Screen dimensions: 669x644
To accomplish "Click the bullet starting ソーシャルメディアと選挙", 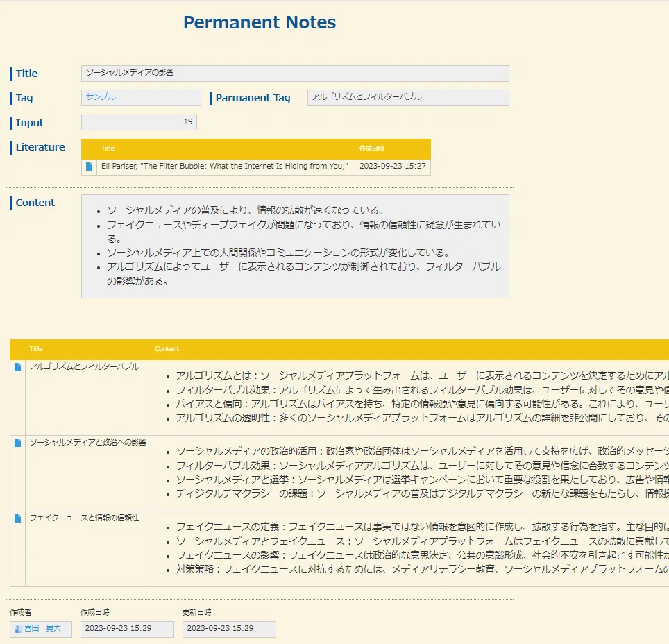I will tap(422, 480).
